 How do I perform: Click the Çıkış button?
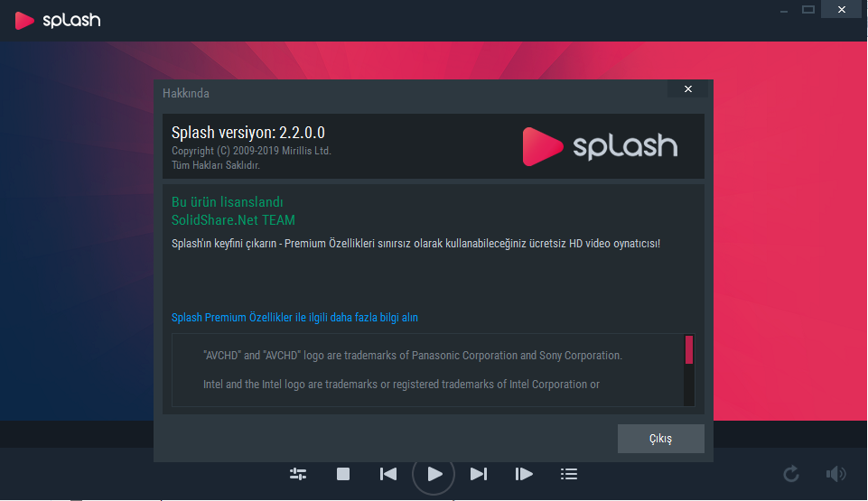[x=661, y=439]
